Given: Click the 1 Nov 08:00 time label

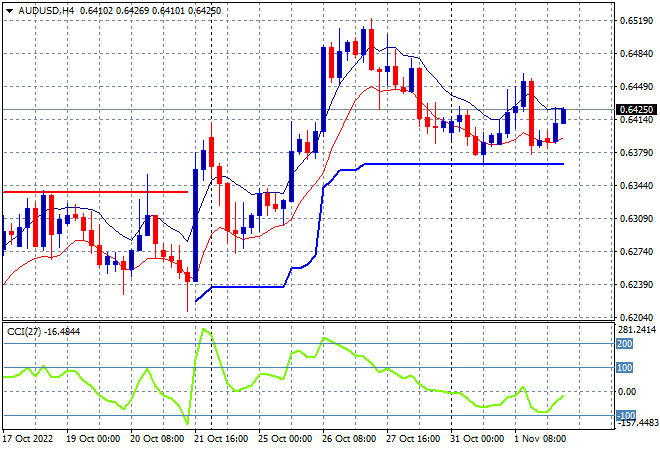Looking at the screenshot, I should [x=540, y=439].
